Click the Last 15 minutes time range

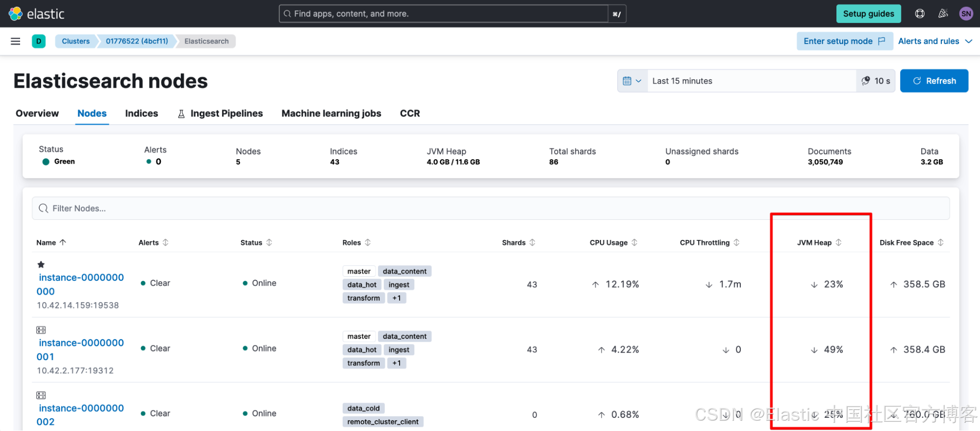click(x=751, y=81)
